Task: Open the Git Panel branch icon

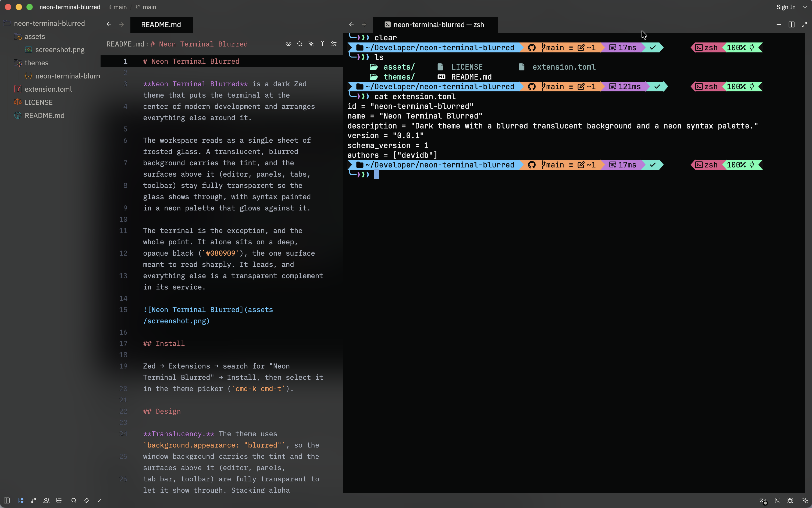Action: click(x=34, y=500)
